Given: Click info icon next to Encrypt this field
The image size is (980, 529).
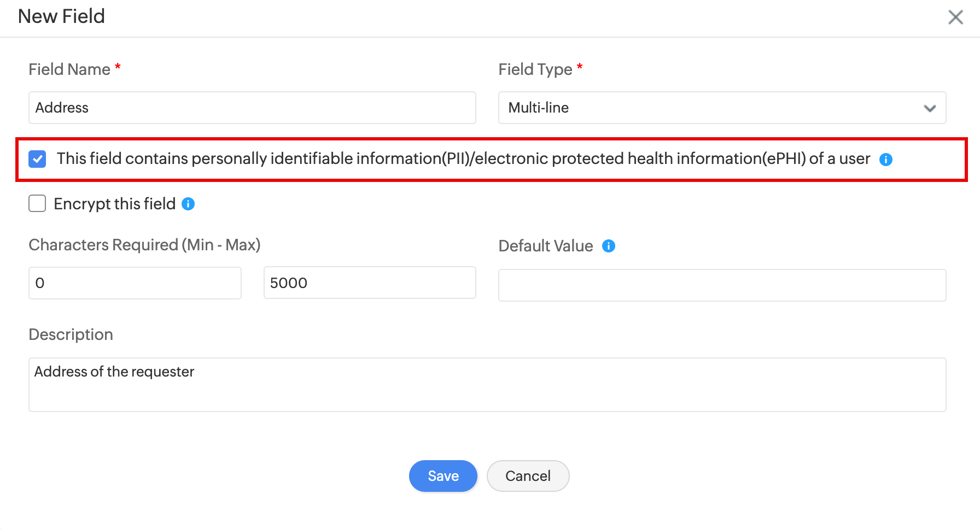Looking at the screenshot, I should click(x=188, y=204).
